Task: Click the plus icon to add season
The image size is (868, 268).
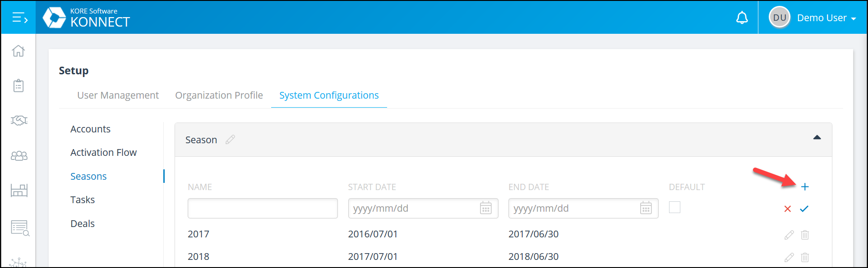Action: (x=805, y=186)
